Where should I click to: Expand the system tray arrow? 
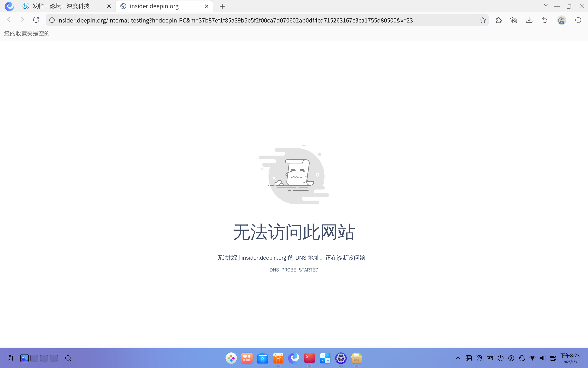point(458,358)
